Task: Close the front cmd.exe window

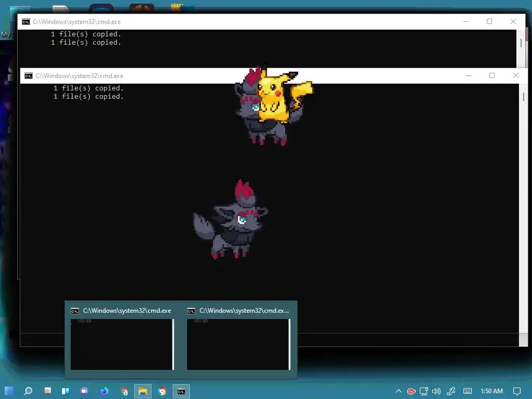Action: point(516,75)
